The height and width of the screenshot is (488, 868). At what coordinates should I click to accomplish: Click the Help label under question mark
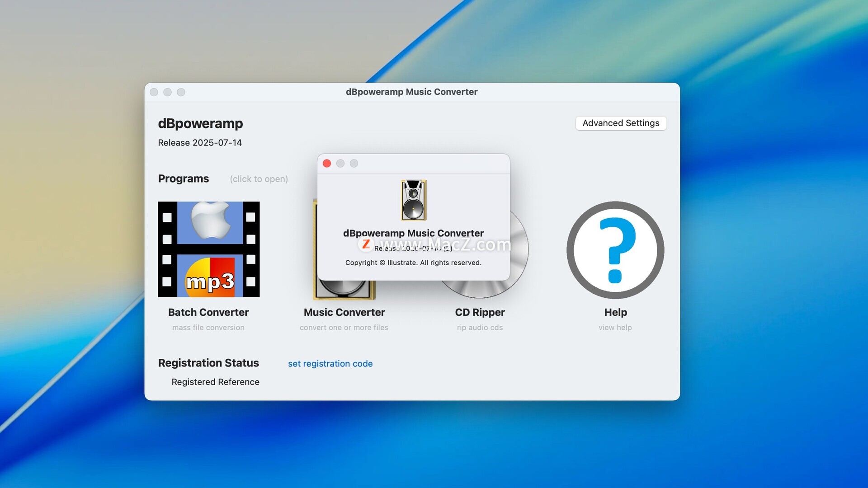615,312
